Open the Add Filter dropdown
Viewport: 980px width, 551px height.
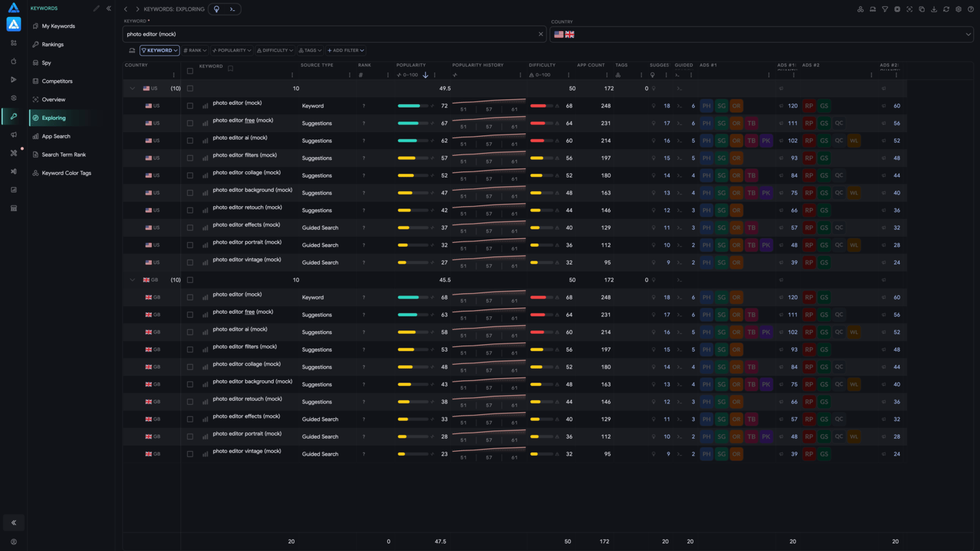(x=346, y=50)
